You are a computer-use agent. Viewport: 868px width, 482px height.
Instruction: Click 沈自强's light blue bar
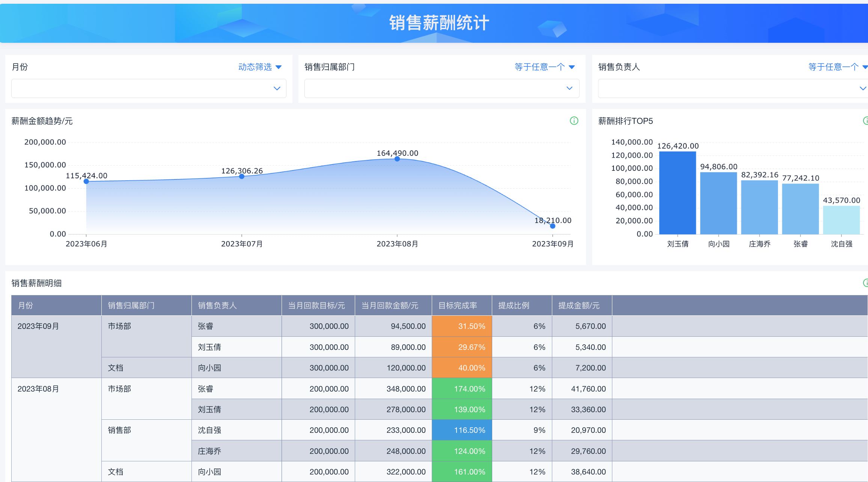coord(841,220)
